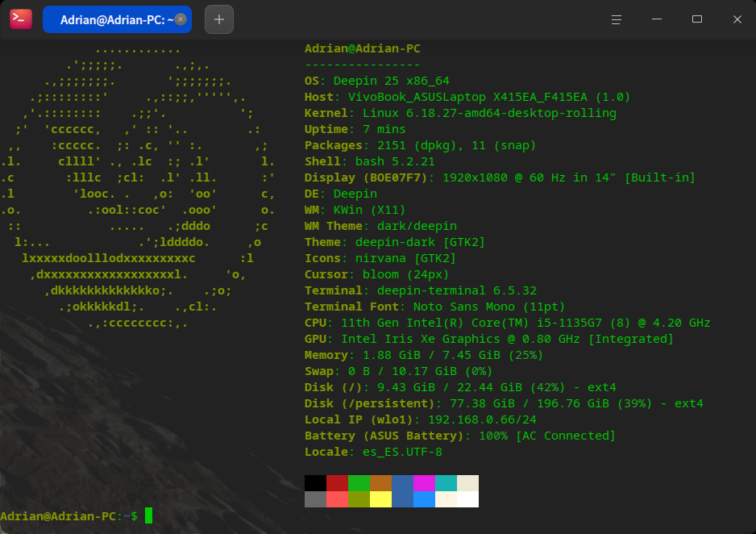This screenshot has height=534, width=756.
Task: Click the olive green color swatch
Action: click(359, 499)
